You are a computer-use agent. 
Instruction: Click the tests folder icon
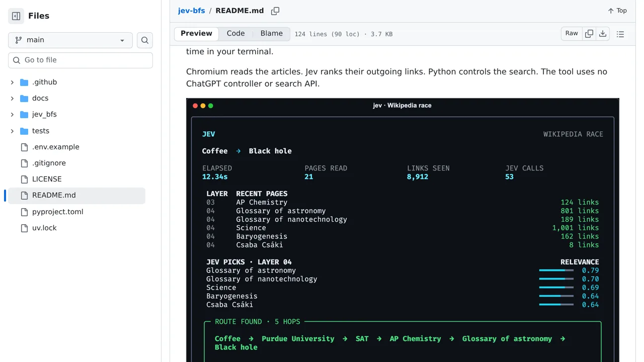tap(24, 131)
